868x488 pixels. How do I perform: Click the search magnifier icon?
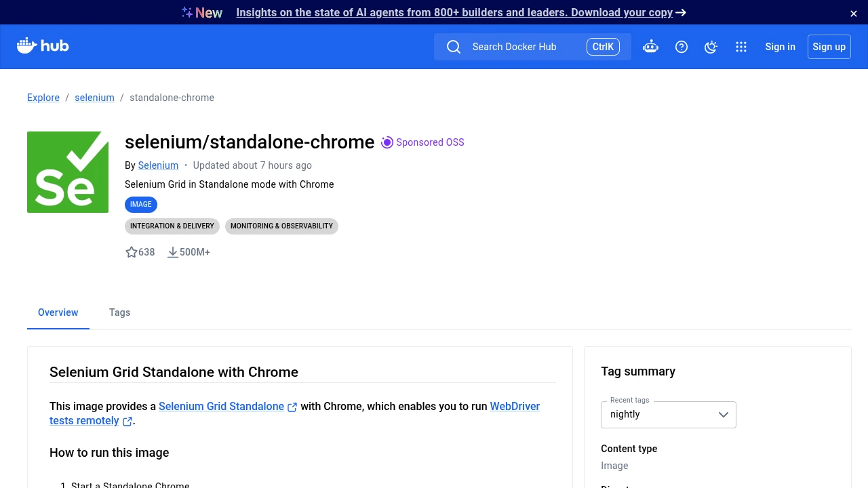pos(454,47)
